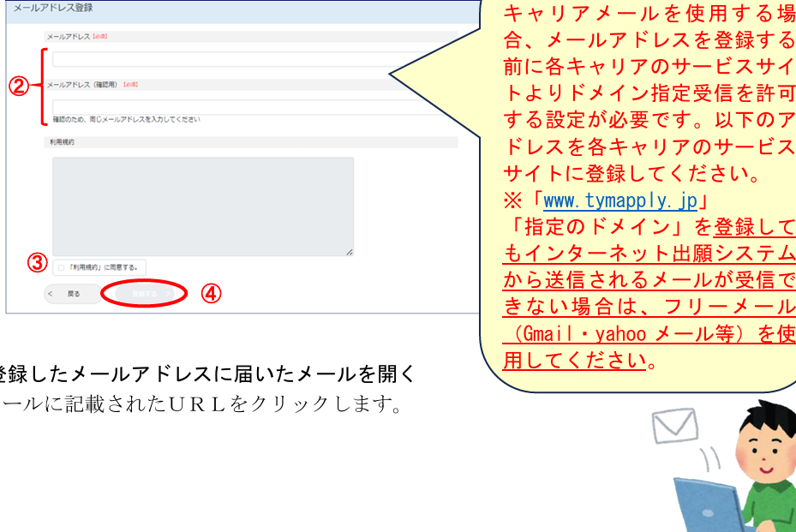Click the circled number 4 marker
The width and height of the screenshot is (796, 532).
coord(211,293)
